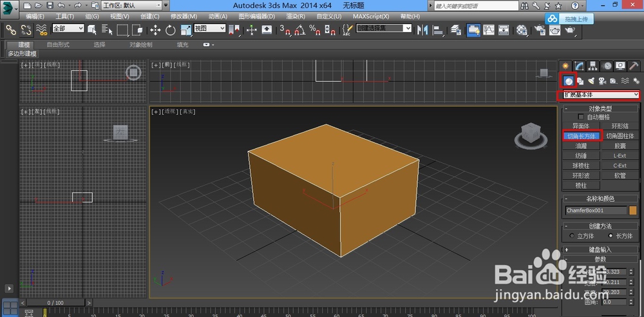Toggle Keyboard Shortcut Override icon

[267, 30]
